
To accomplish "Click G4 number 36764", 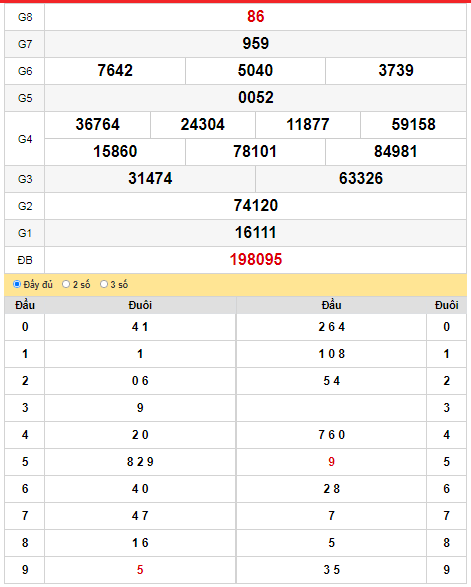I will pyautogui.click(x=97, y=124).
